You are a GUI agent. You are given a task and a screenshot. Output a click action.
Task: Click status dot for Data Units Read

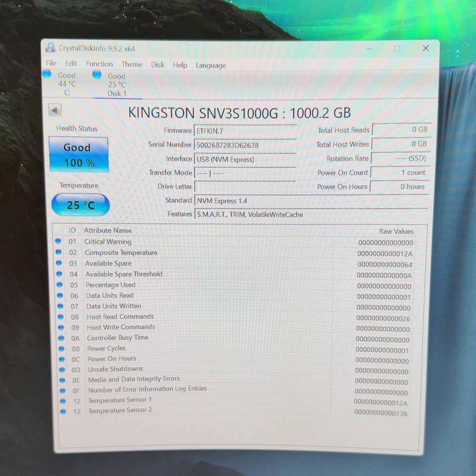click(x=60, y=295)
